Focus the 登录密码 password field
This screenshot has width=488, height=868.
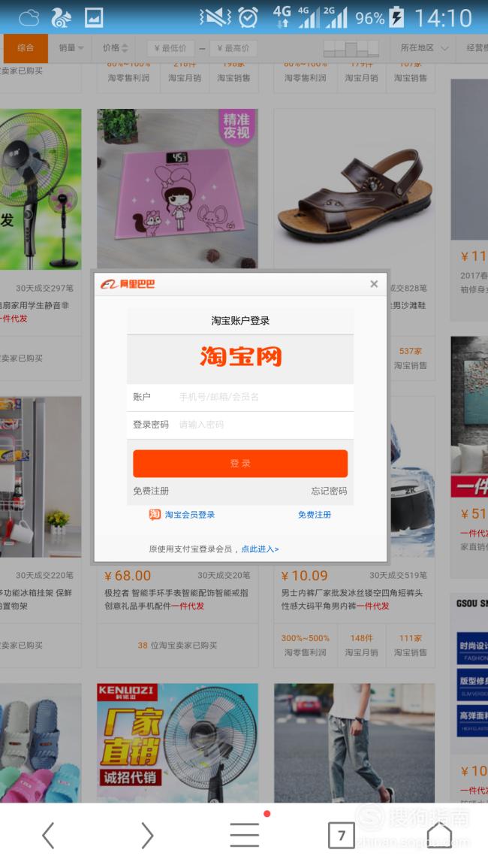click(240, 425)
